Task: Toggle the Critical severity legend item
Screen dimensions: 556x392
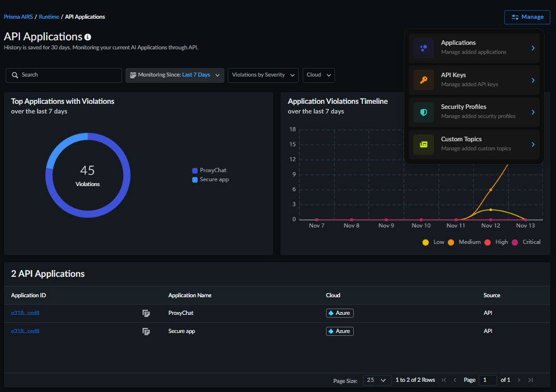Action: [526, 242]
